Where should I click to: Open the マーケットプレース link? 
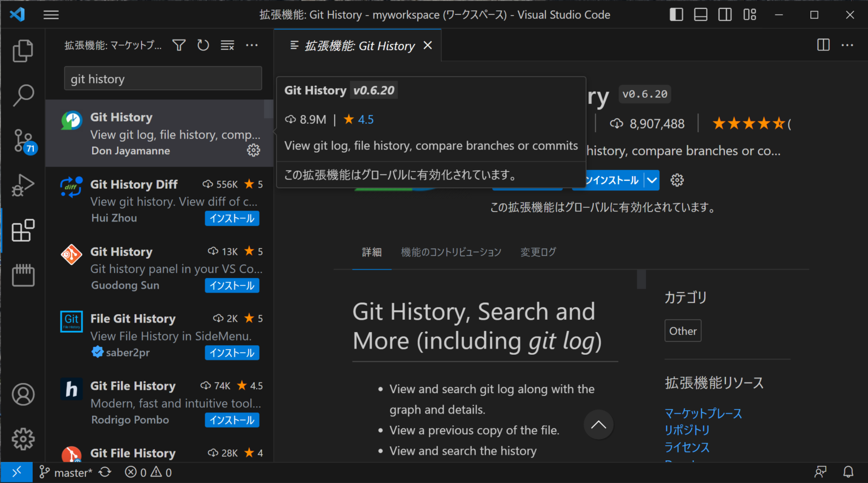pyautogui.click(x=703, y=413)
